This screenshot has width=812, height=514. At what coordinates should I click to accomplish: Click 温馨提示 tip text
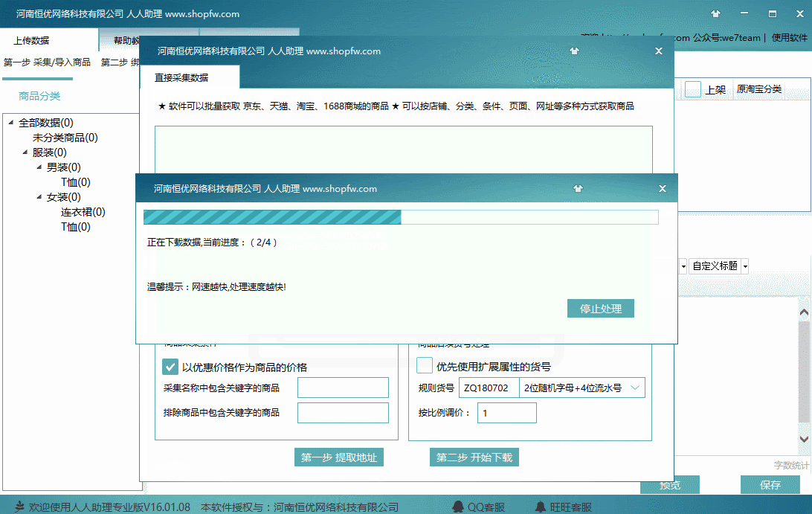(x=216, y=286)
